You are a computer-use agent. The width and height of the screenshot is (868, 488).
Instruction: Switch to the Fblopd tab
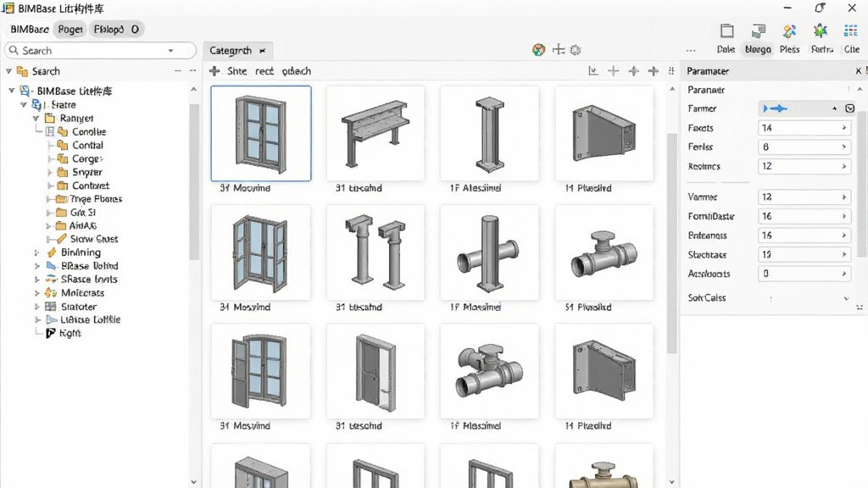109,30
